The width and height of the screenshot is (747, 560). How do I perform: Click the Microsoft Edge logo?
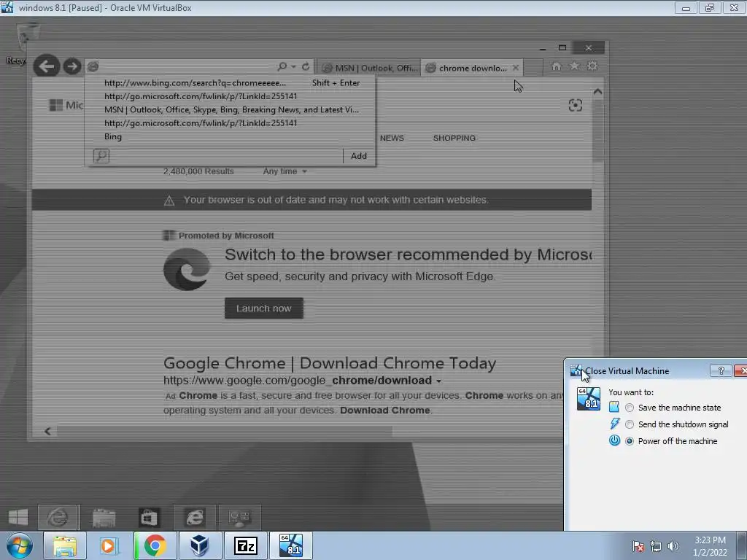click(x=187, y=269)
